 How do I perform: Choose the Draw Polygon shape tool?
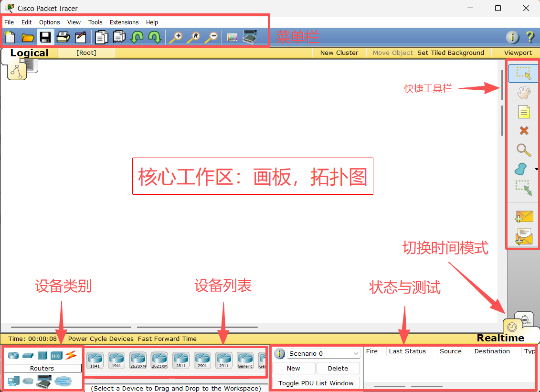pos(521,169)
